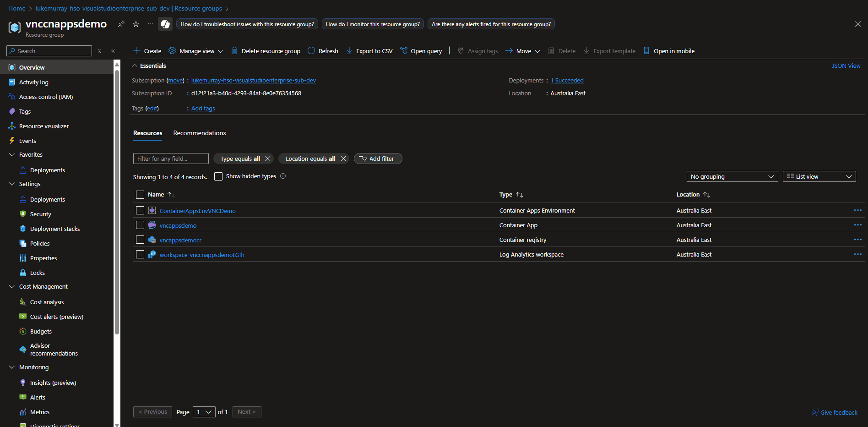
Task: Click the sidebar Search field
Action: (x=49, y=51)
